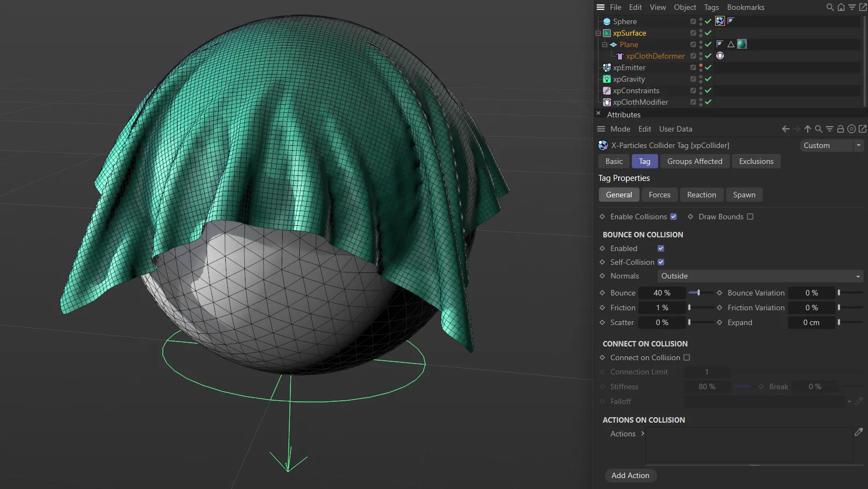Screen dimensions: 868x489
Task: Toggle the Sphere enable checkmark
Action: click(708, 21)
